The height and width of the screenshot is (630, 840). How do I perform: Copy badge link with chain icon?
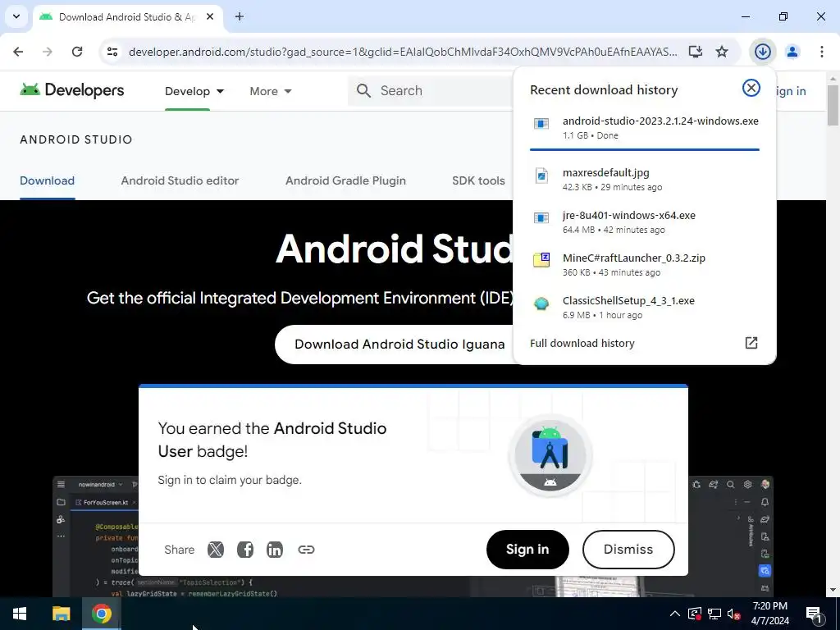tap(306, 550)
